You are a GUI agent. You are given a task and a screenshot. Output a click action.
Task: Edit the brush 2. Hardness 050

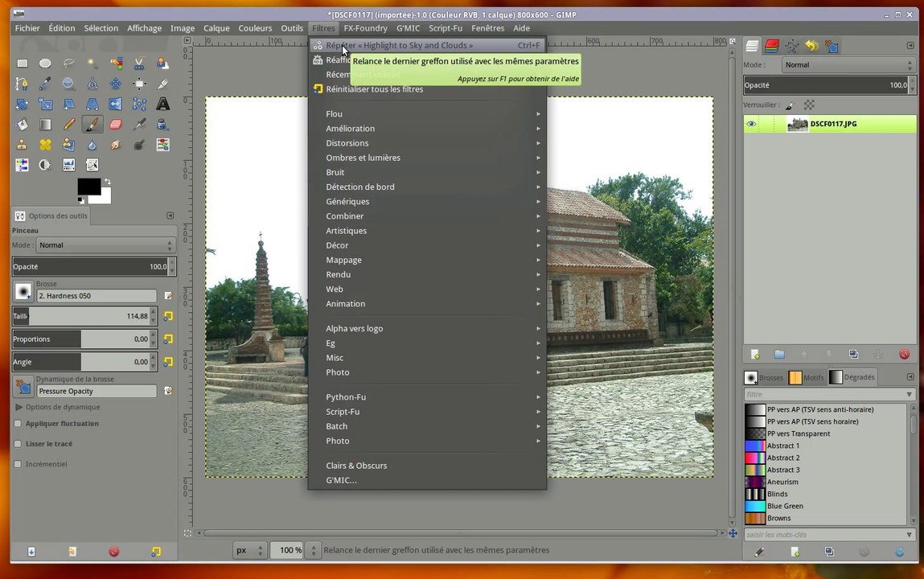click(169, 296)
